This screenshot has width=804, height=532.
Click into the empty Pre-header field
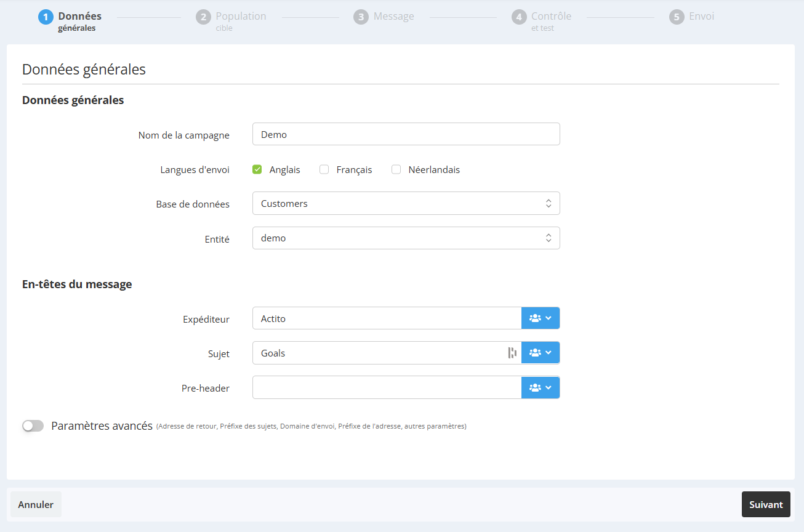tap(387, 387)
